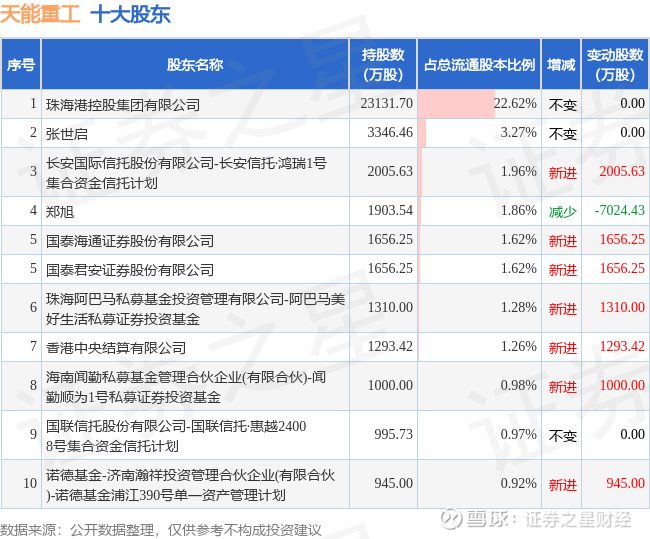Click the 0.92% ratio cell
Viewport: 650px width, 539px height.
click(479, 483)
